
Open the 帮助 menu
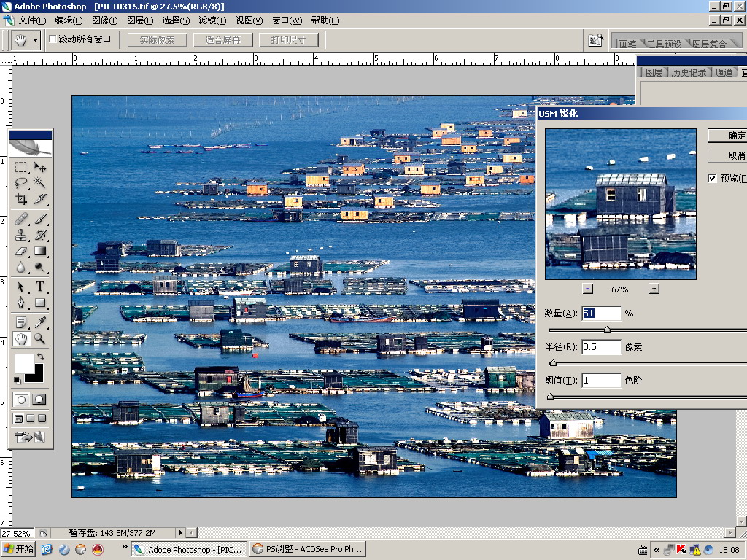(325, 20)
